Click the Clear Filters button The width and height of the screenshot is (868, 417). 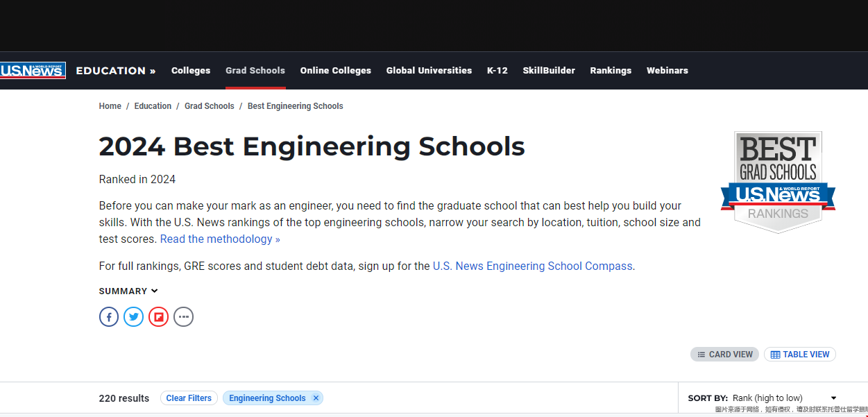tap(189, 398)
